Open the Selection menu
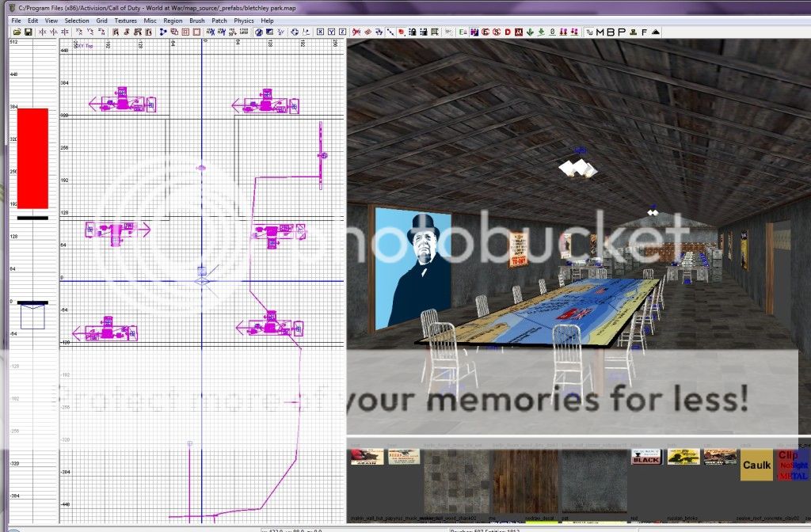Viewport: 811px width, 532px height. click(77, 20)
